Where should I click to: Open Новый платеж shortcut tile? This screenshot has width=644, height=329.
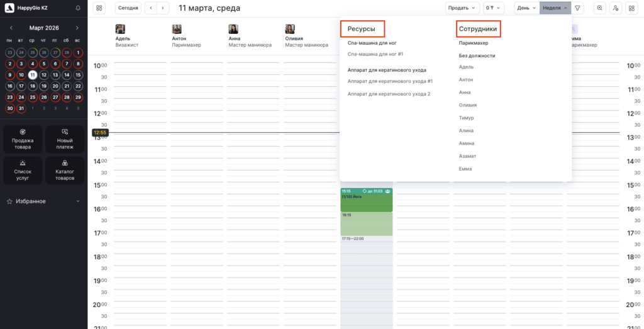(x=65, y=139)
